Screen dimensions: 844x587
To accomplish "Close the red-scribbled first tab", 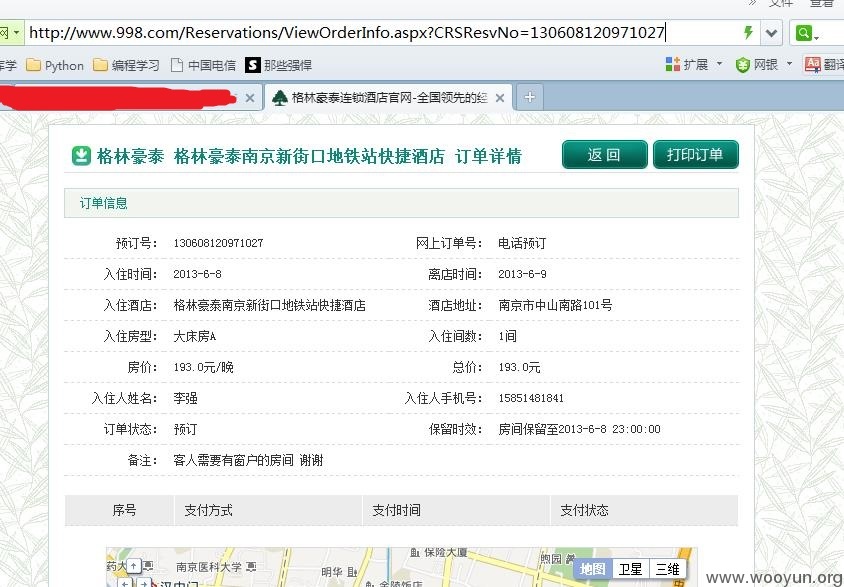I will coord(250,98).
